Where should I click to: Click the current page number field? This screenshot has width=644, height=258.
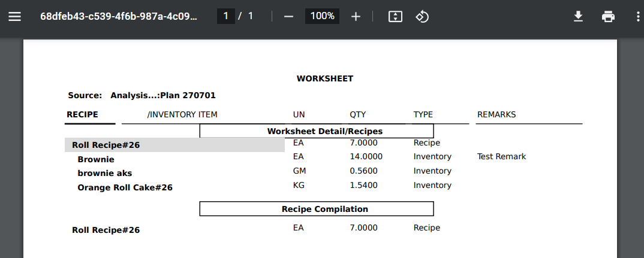tap(226, 16)
